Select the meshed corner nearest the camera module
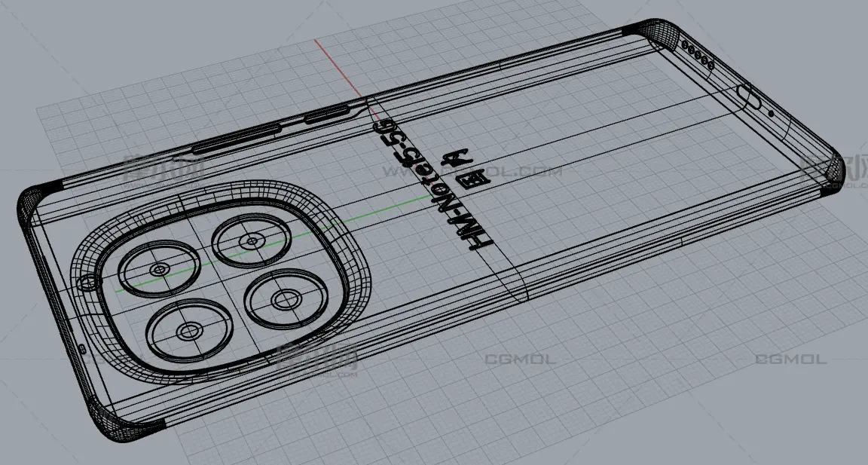 [x=35, y=203]
